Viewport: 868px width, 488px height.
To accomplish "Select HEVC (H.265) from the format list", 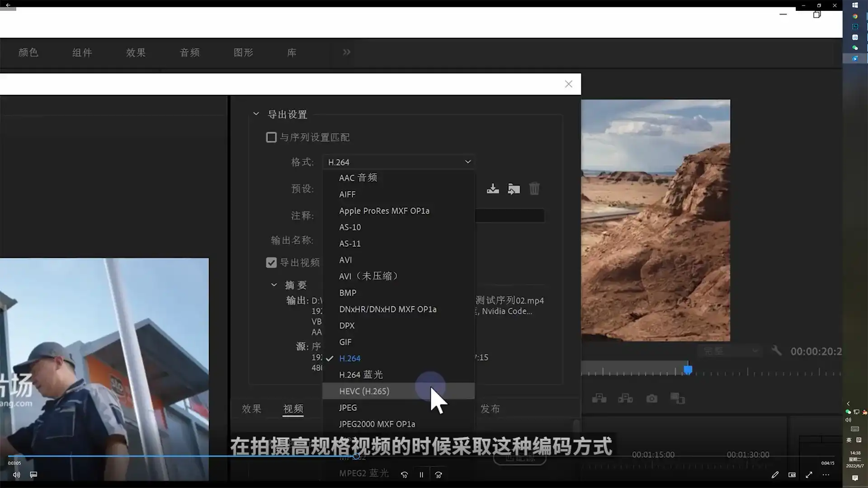I will (x=364, y=391).
